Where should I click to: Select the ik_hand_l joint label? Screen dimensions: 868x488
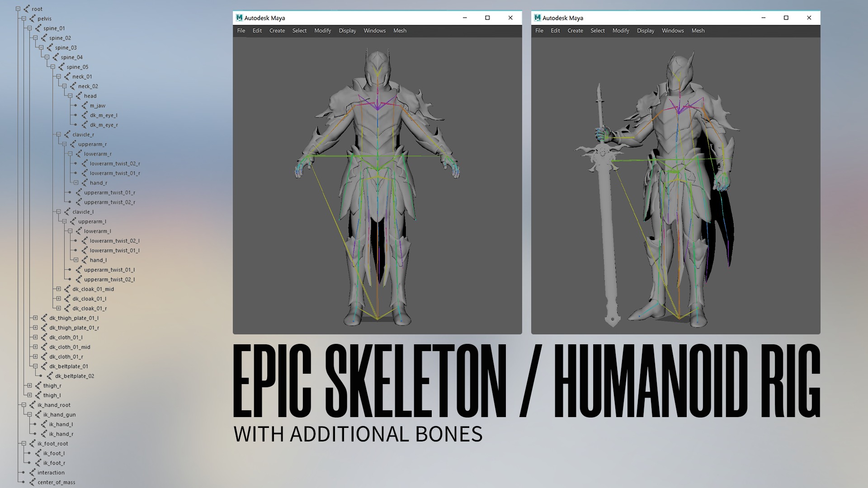pos(61,424)
